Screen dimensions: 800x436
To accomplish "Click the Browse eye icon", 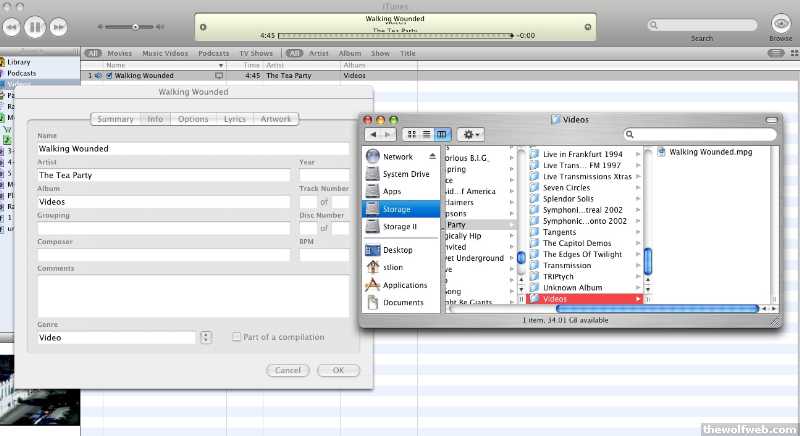I will pos(780,24).
